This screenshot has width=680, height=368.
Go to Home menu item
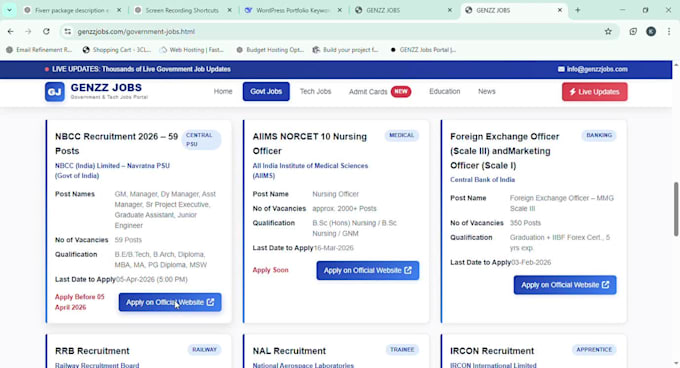[223, 91]
